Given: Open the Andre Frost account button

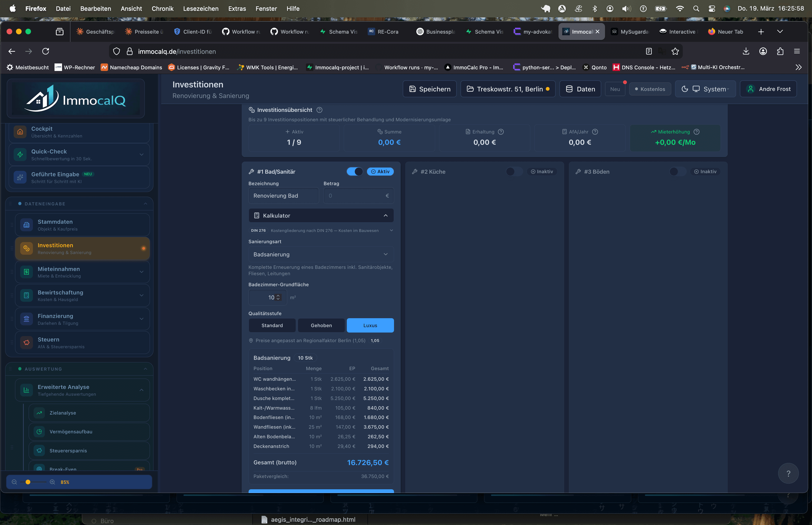Looking at the screenshot, I should pos(768,89).
